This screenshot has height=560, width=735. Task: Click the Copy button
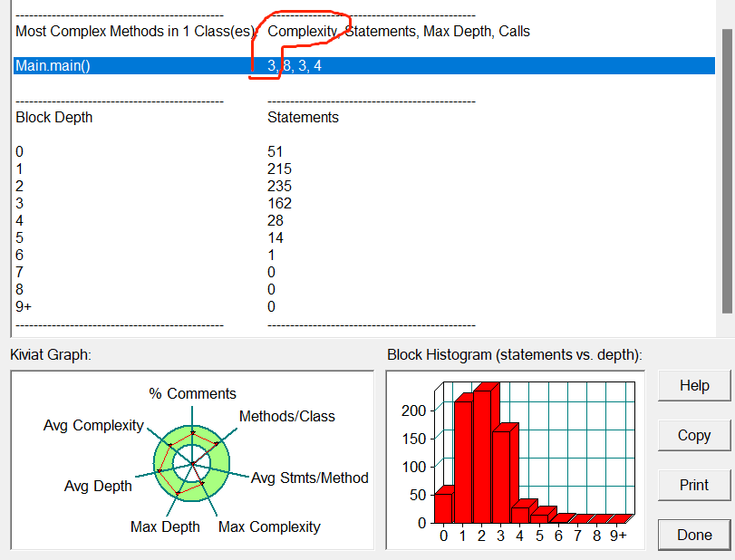(694, 435)
